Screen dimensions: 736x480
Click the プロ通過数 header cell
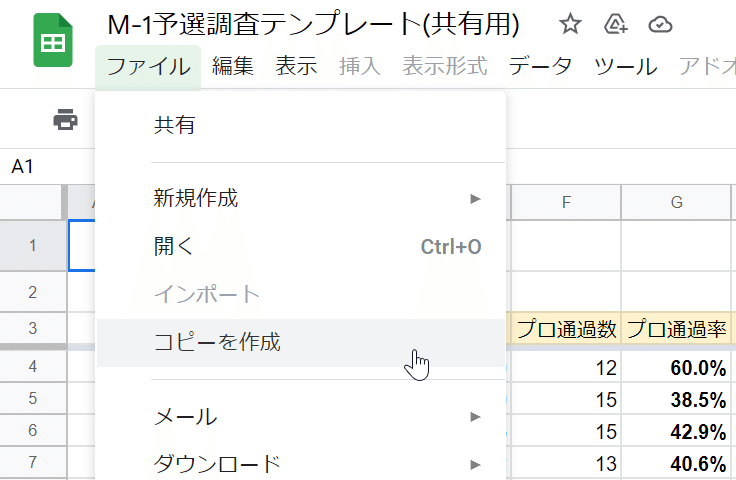[566, 328]
